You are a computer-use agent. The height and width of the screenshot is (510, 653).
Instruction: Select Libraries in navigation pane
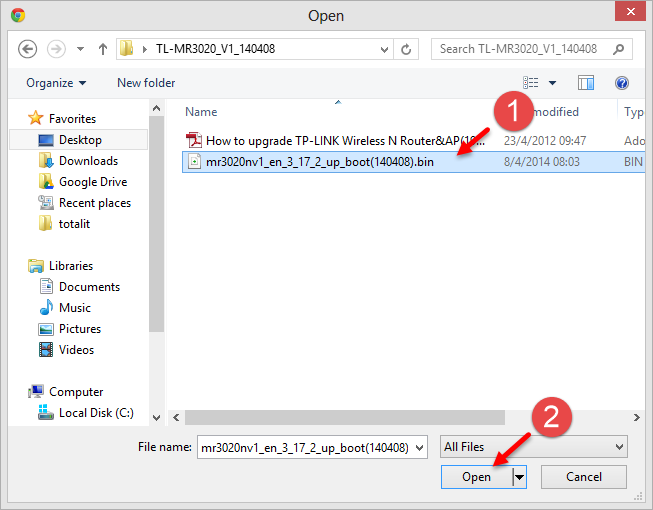point(71,266)
